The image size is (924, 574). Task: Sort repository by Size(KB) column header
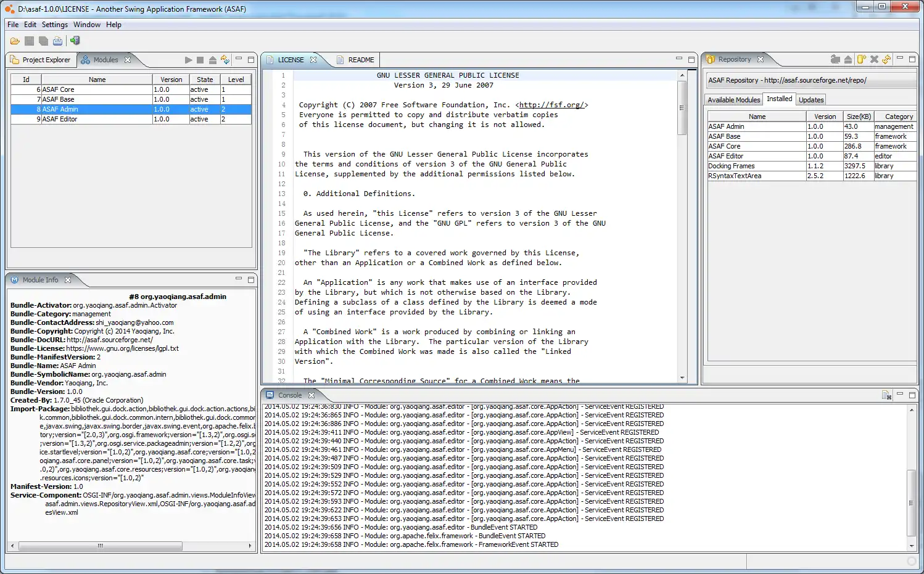[x=858, y=117]
